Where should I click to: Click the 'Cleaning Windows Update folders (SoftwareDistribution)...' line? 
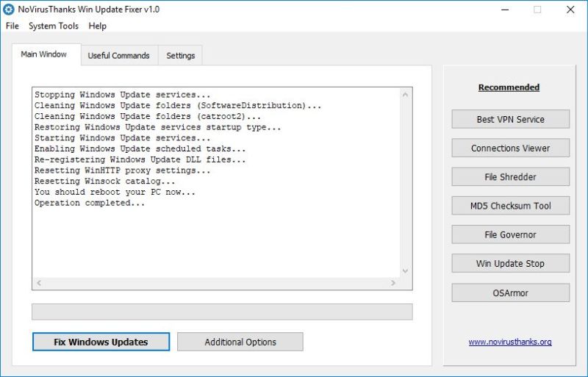178,105
